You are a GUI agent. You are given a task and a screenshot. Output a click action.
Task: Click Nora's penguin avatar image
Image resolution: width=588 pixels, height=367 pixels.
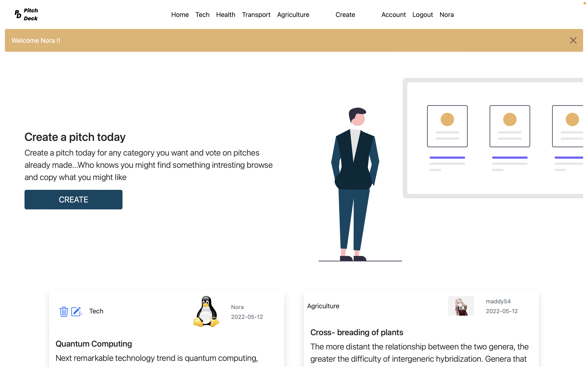(x=206, y=312)
